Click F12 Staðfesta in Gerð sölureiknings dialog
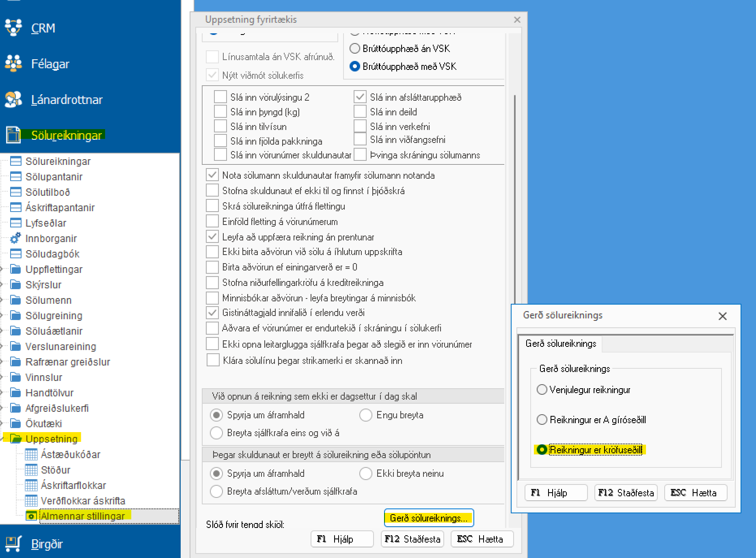Image resolution: width=756 pixels, height=558 pixels. coord(626,493)
